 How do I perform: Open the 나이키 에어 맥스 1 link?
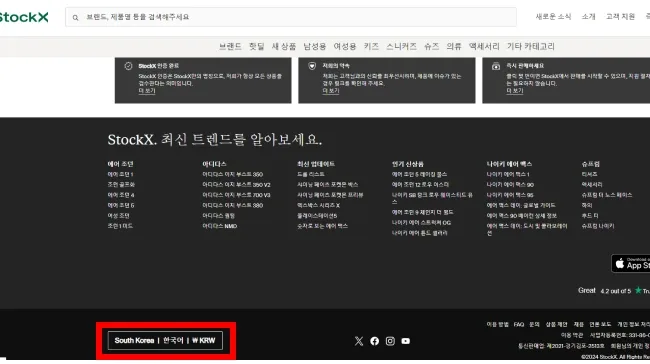click(x=508, y=175)
